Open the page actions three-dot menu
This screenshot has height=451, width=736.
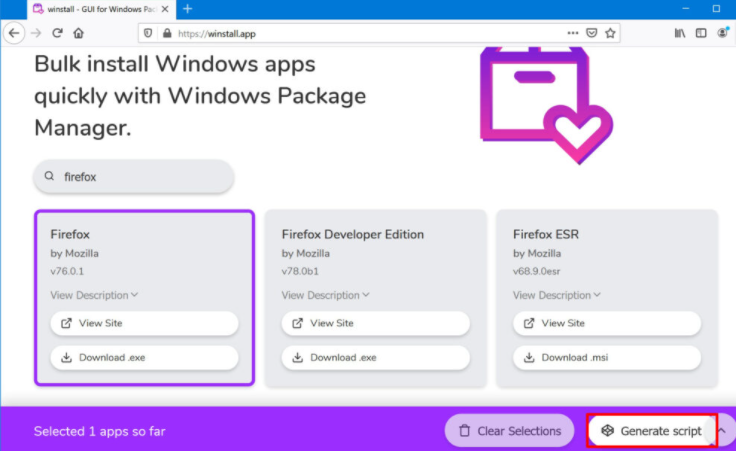point(573,33)
